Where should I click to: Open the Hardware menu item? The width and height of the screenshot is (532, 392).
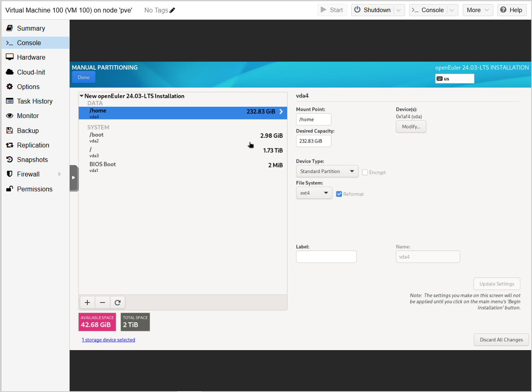(x=31, y=57)
